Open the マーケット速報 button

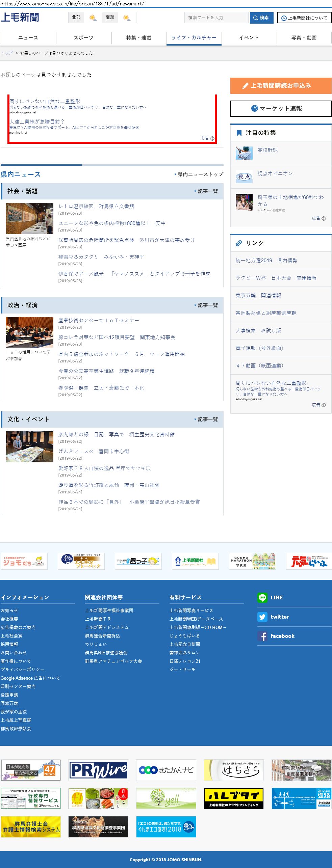(x=281, y=109)
